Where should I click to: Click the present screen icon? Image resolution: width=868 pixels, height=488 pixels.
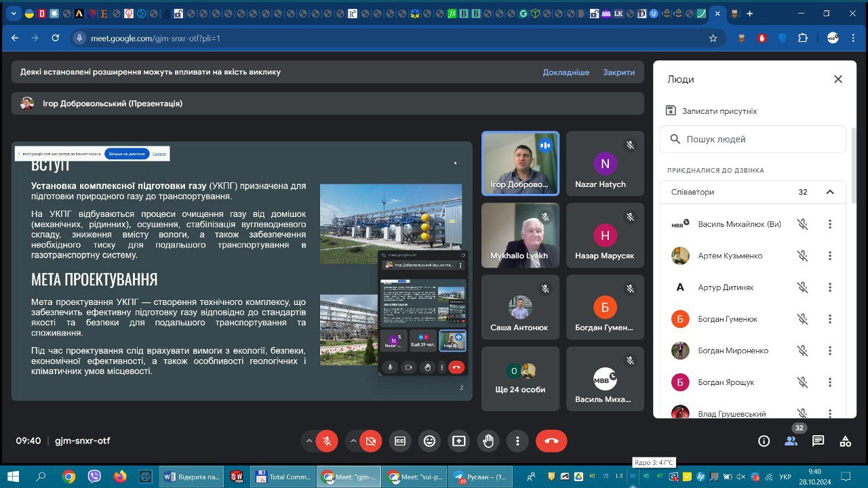pyautogui.click(x=459, y=441)
